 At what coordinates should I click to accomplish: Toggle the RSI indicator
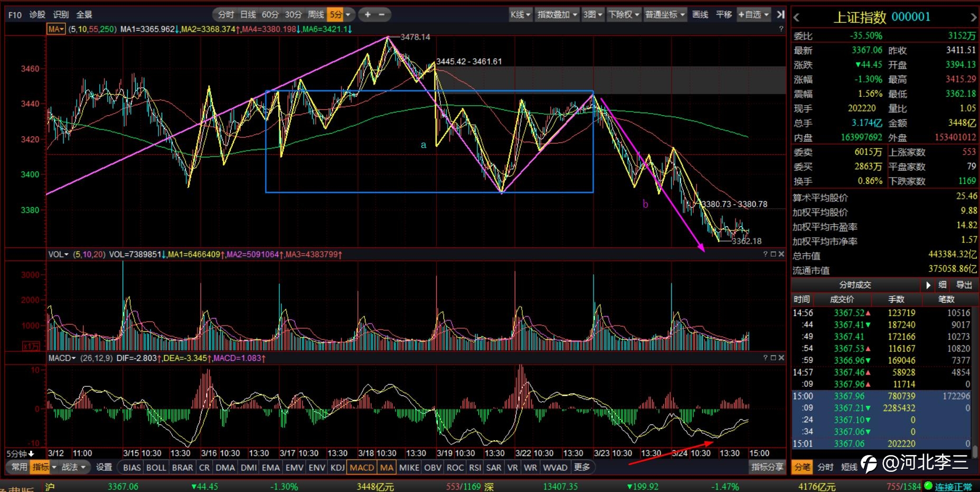[475, 468]
